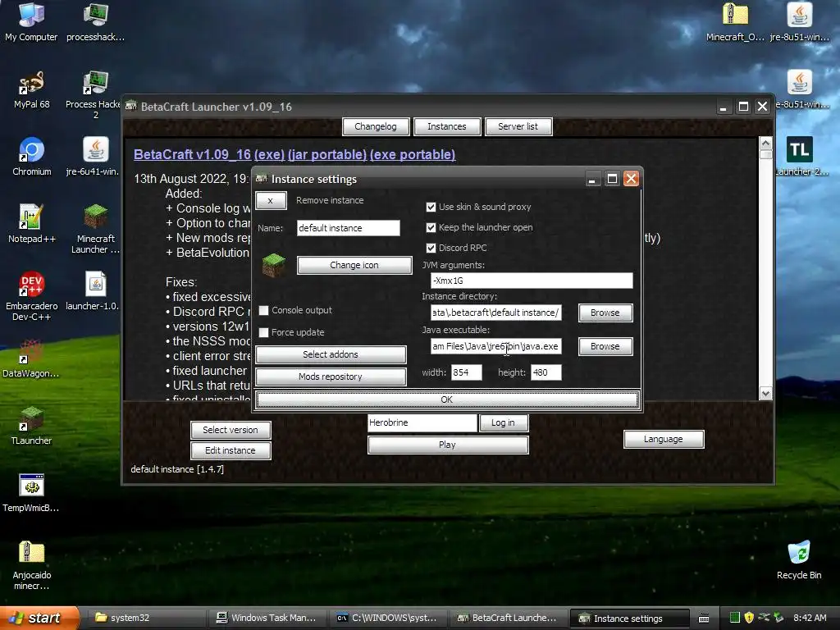
Task: Click the changelog scrollbar down arrow
Action: 765,394
